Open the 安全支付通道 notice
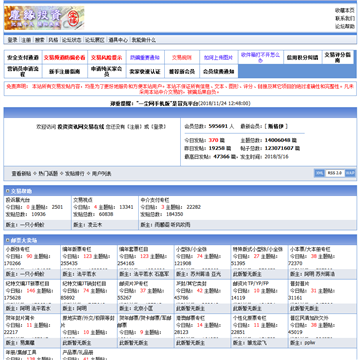This screenshot has width=360, height=360. tap(23, 57)
